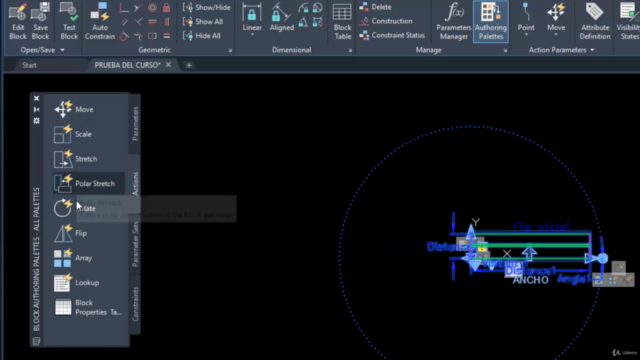Select the Equal constraint icon
The width and height of the screenshot is (640, 360).
pos(167,36)
